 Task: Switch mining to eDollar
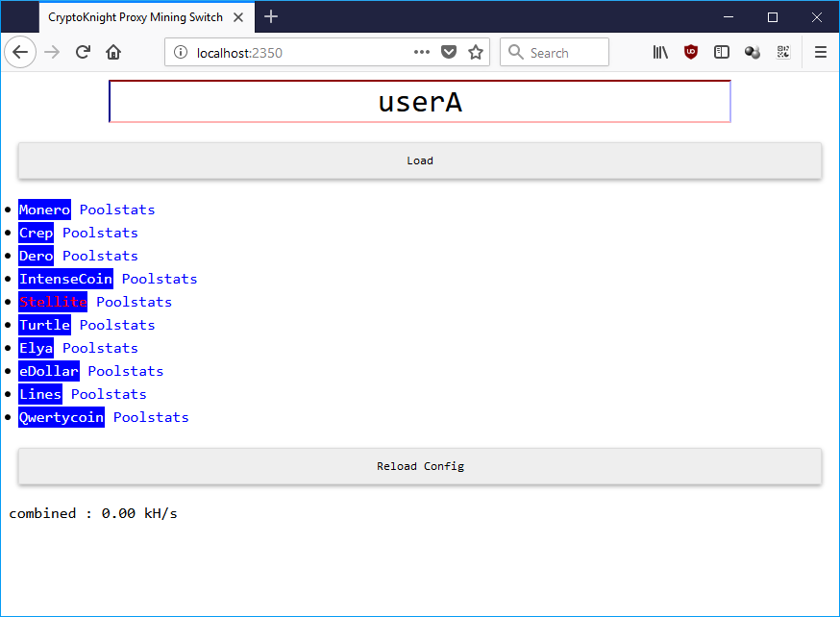(x=49, y=371)
